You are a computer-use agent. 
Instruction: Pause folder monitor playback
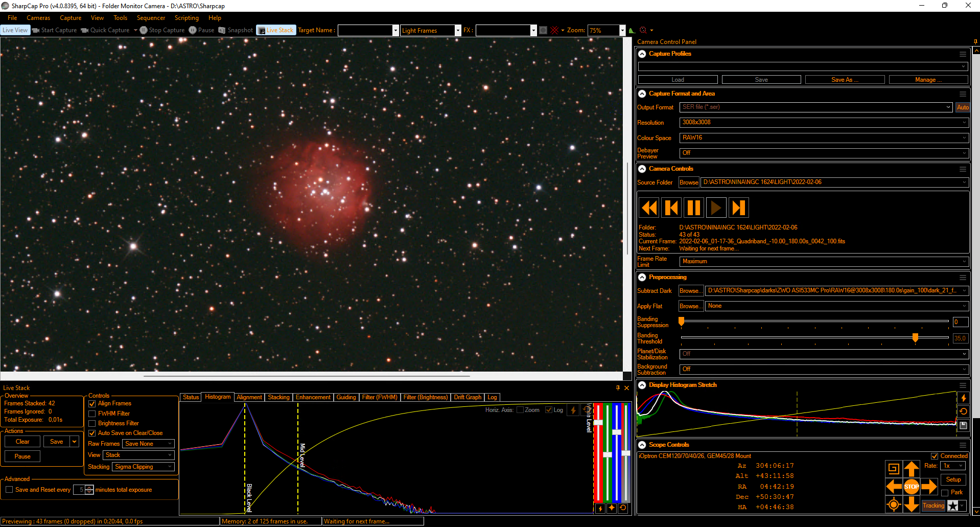coord(693,208)
